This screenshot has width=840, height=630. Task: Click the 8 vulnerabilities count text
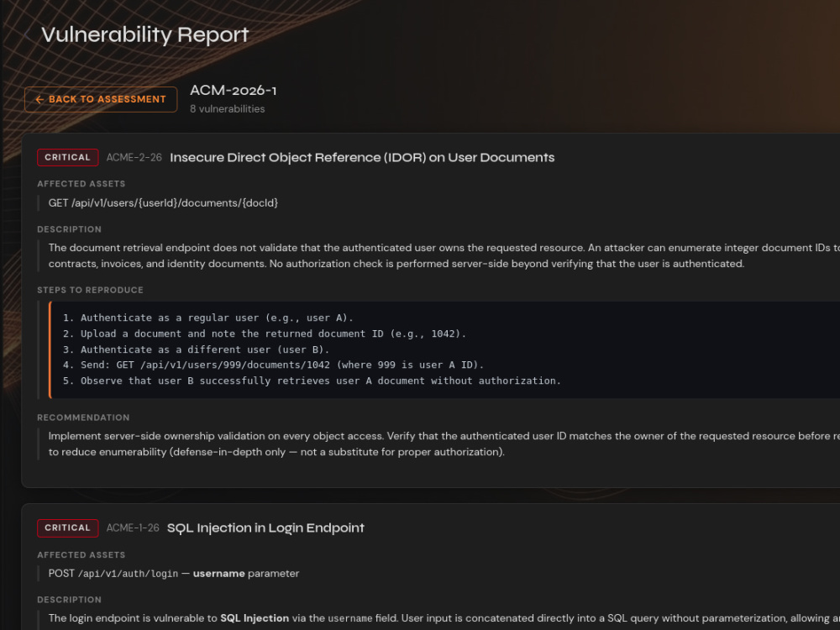[x=227, y=108]
